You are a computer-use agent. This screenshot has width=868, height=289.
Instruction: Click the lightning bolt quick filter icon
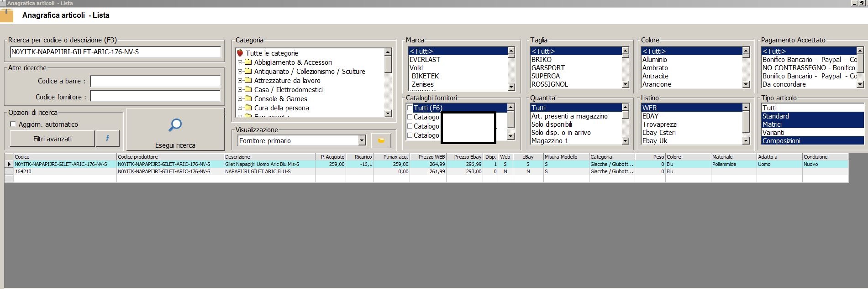coord(108,139)
